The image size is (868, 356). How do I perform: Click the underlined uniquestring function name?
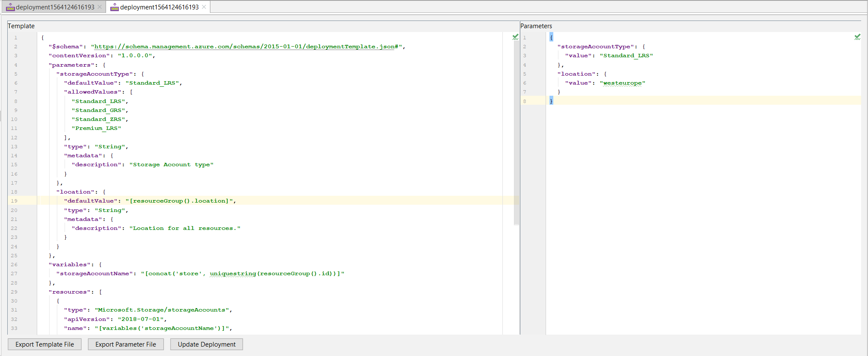coord(233,274)
